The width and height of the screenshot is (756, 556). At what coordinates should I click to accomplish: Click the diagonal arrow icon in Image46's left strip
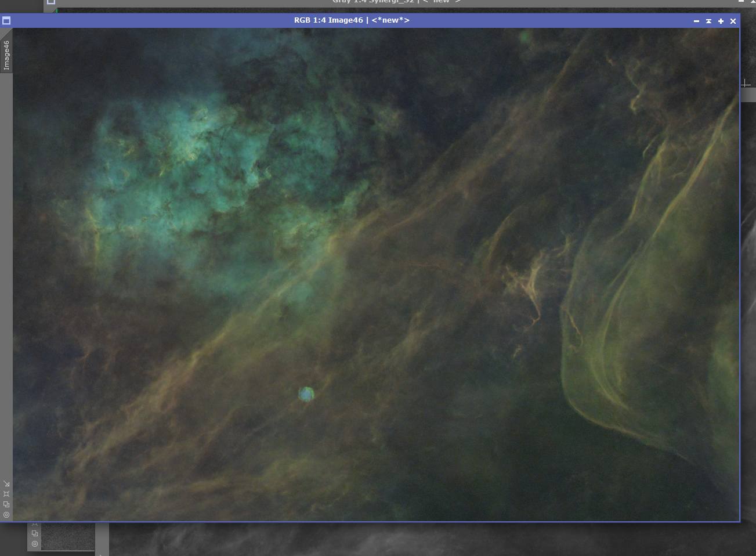[6, 483]
